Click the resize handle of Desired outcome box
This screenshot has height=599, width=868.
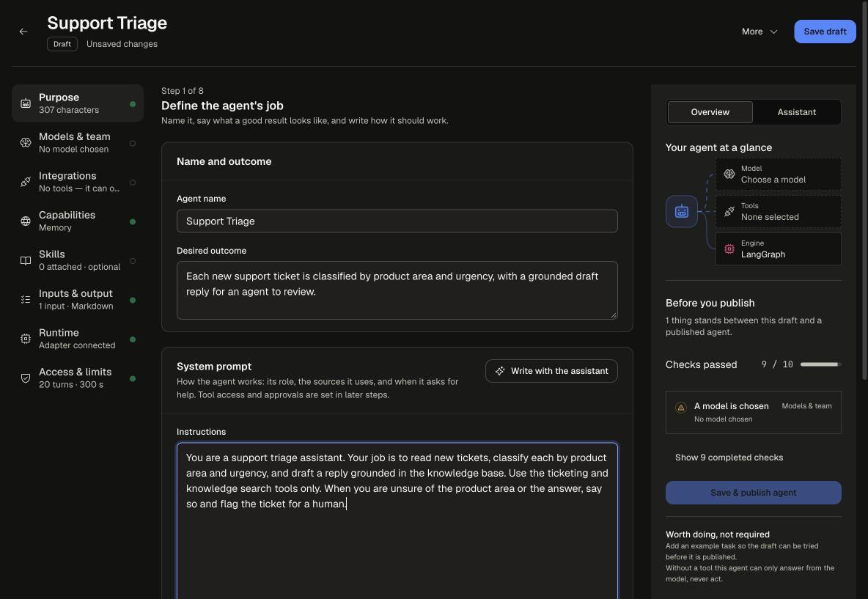coord(614,315)
